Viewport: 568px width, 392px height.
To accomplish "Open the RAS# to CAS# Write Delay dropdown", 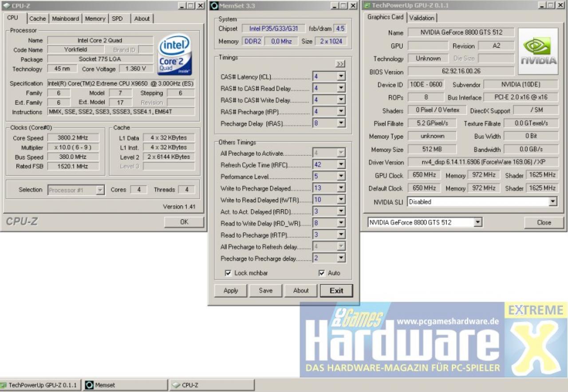I will pos(341,100).
